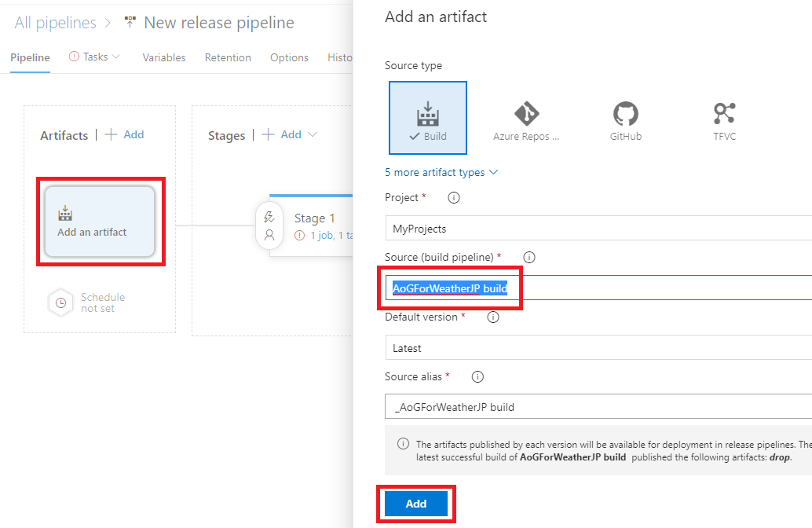Click the plus icon next to Artifacts
Image resolution: width=812 pixels, height=528 pixels.
[111, 134]
